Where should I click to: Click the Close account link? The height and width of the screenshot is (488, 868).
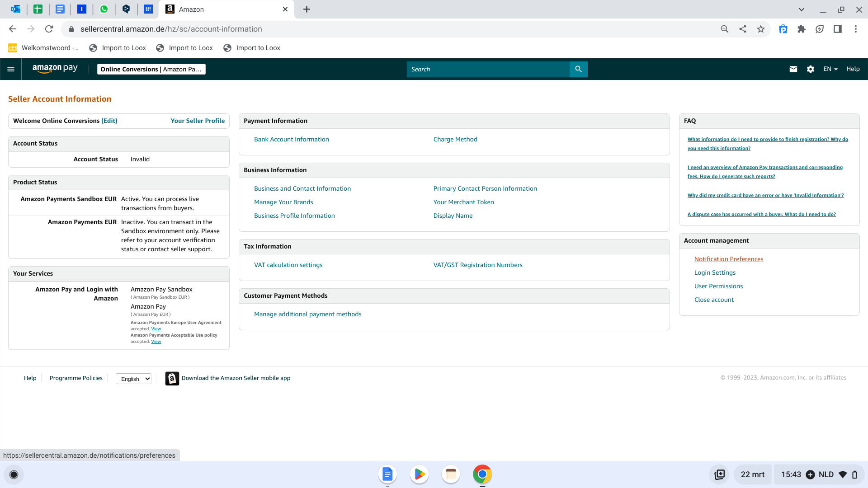714,299
